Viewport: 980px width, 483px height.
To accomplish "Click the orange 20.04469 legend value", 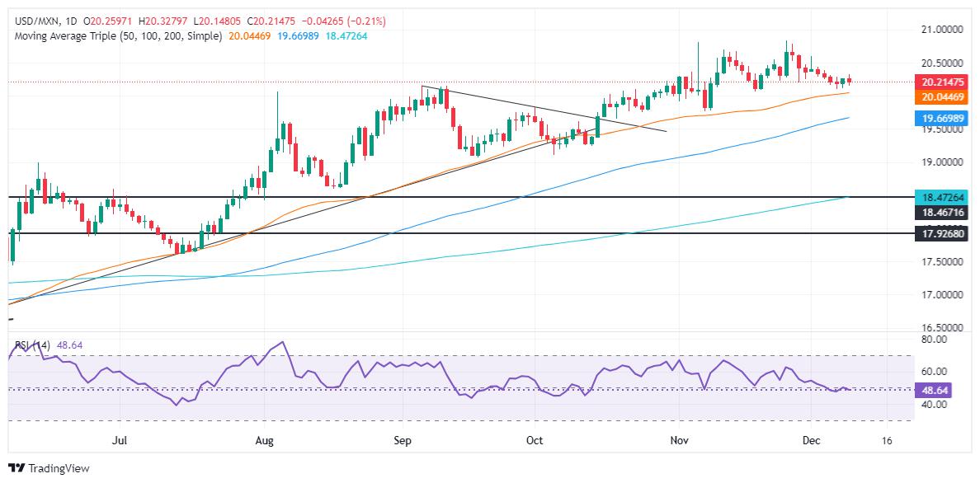I will pos(249,36).
